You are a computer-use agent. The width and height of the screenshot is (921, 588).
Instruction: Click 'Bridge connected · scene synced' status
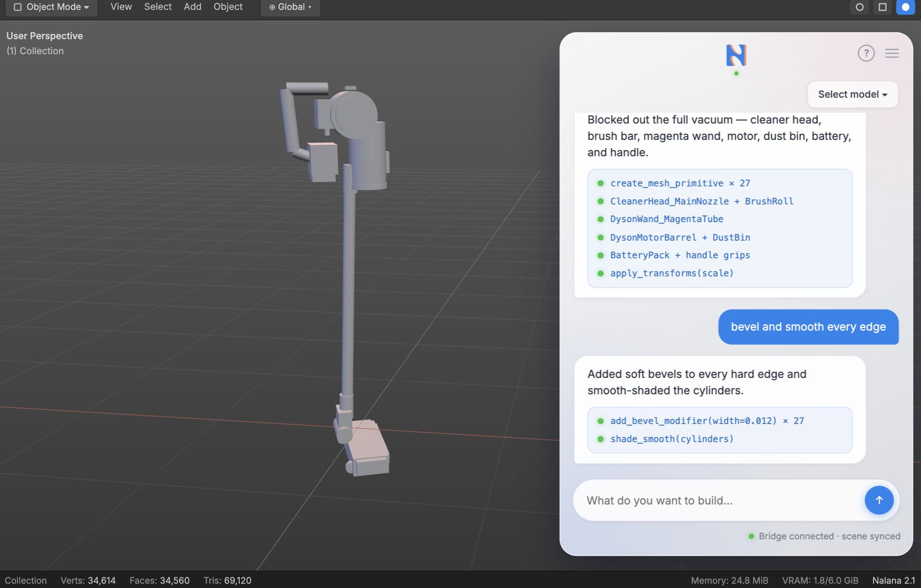coord(824,536)
